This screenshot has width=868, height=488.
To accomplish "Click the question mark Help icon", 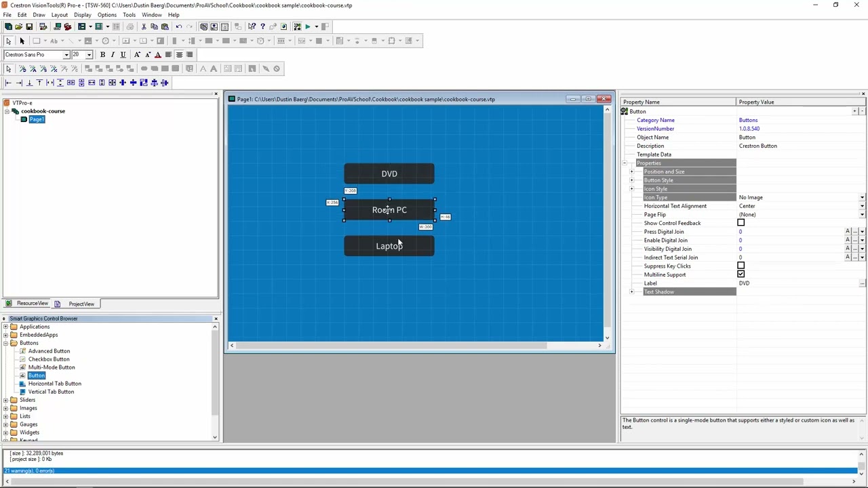I will pos(262,26).
